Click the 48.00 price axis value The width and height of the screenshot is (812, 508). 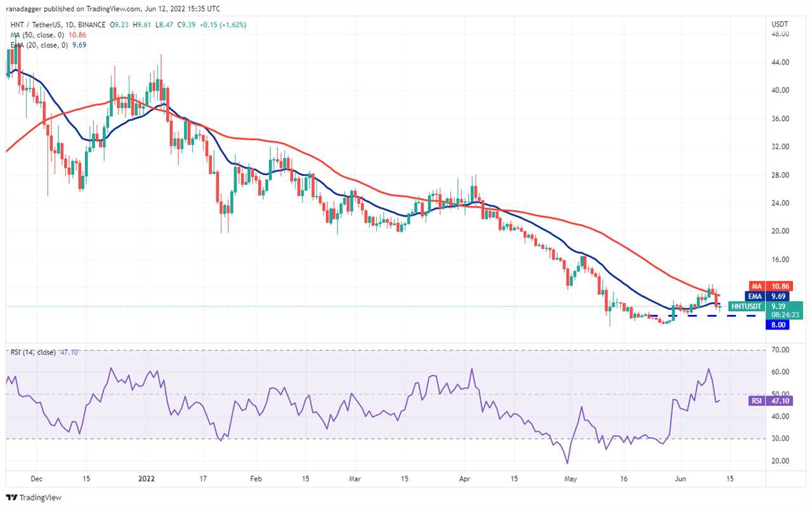[x=780, y=34]
